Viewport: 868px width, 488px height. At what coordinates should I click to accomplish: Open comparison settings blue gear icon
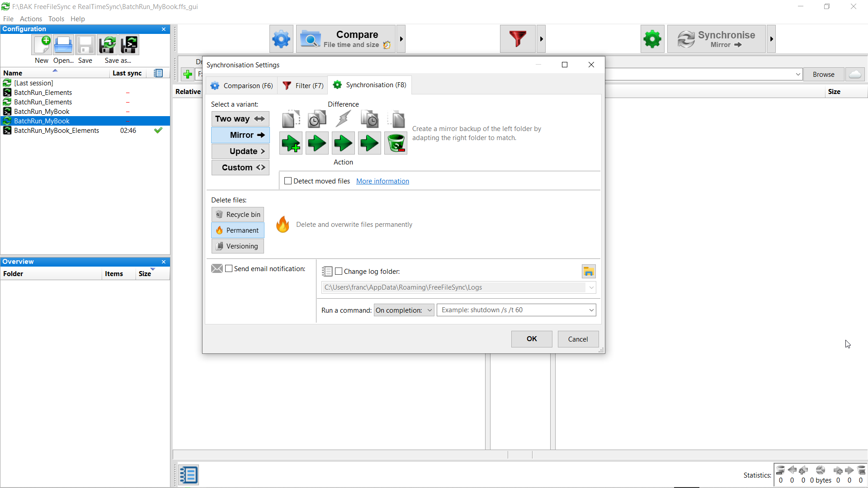(281, 39)
